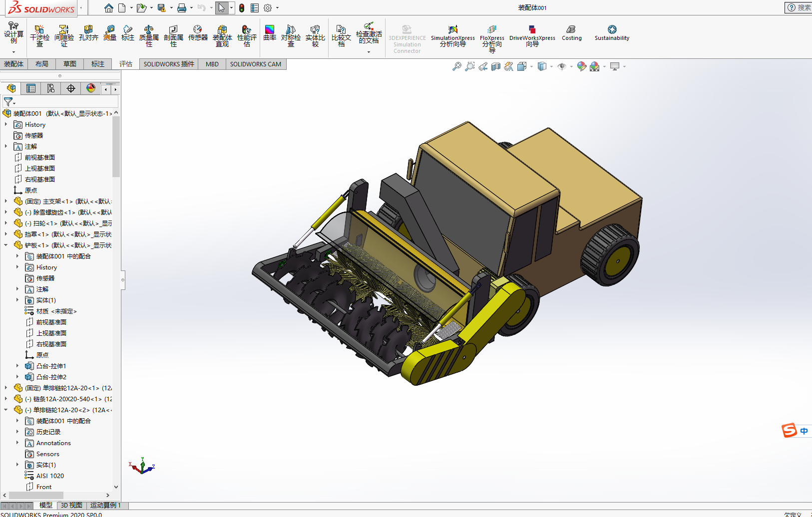
Task: Collapse the 铲板<1> component
Action: point(6,246)
